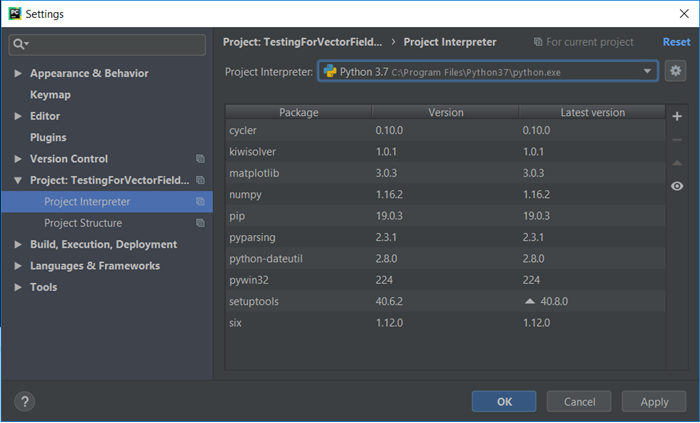Click the Languages & Frameworks label
The height and width of the screenshot is (423, 700).
coord(95,266)
